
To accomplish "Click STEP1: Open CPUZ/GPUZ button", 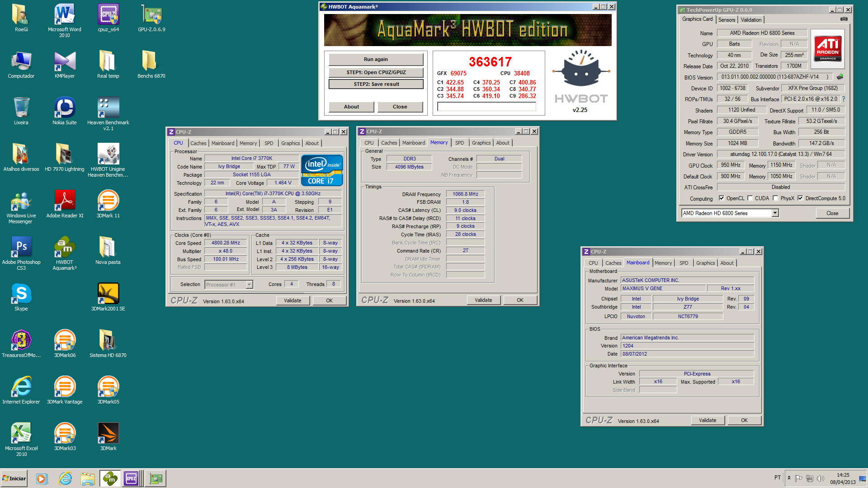I will point(376,72).
